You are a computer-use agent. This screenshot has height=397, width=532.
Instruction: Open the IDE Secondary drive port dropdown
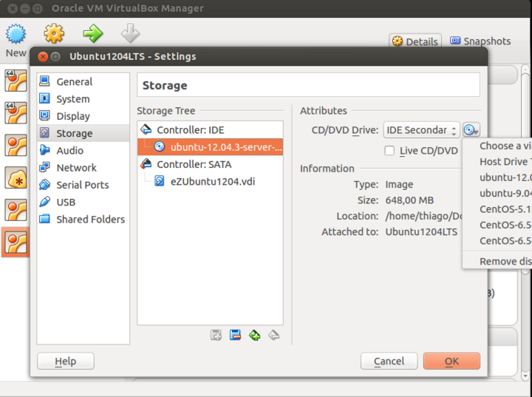(x=421, y=129)
